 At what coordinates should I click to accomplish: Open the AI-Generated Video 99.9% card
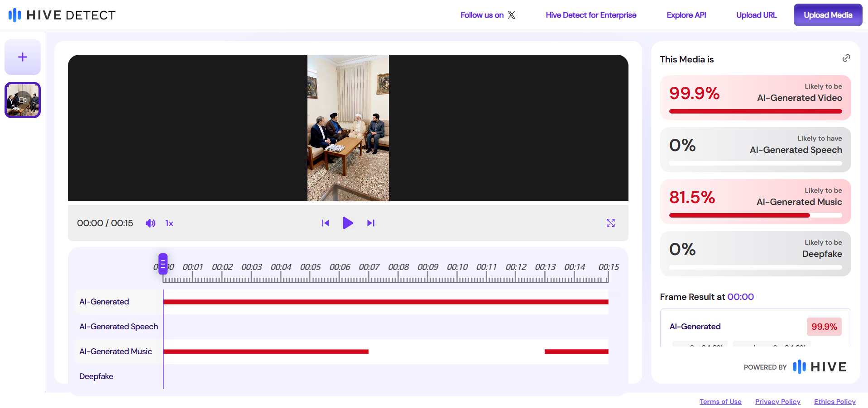[x=756, y=98]
